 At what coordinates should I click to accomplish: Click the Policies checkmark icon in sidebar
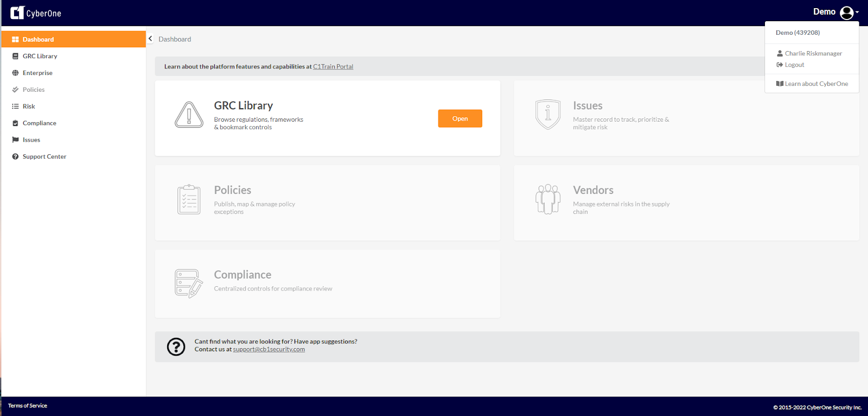pyautogui.click(x=15, y=90)
